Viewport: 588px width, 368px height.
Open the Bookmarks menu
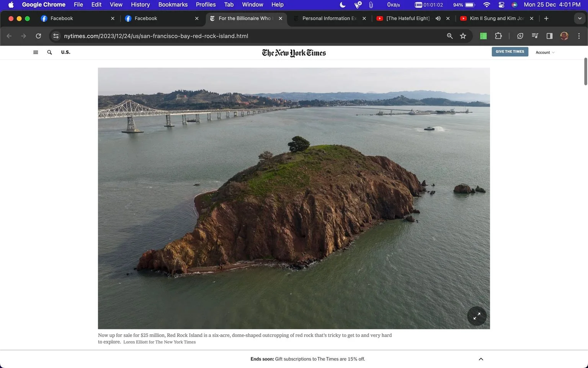tap(173, 5)
